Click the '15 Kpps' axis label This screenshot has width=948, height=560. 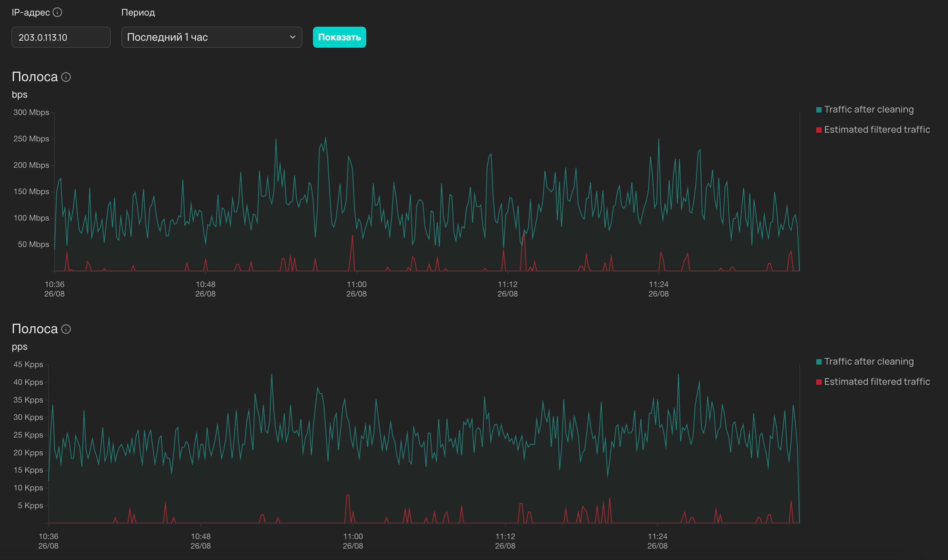(x=28, y=470)
